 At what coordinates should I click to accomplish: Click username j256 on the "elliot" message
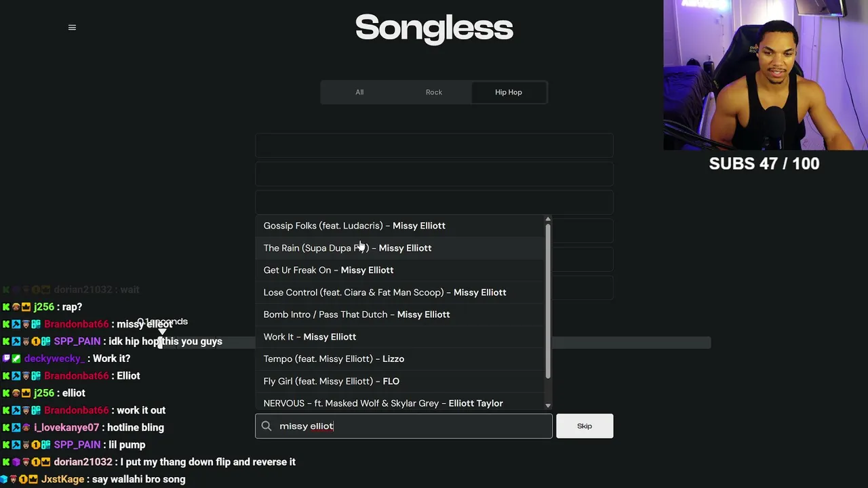pos(44,393)
